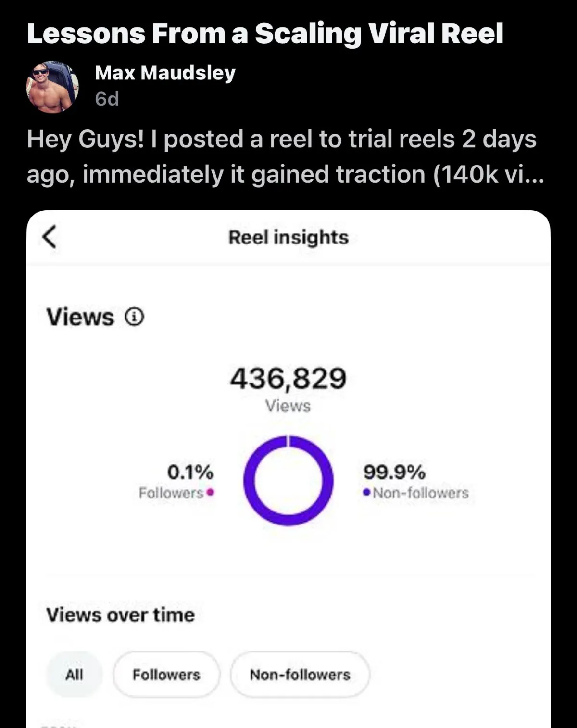Tap the back arrow in Reel insights
Screen dimensions: 577x728
tap(50, 237)
